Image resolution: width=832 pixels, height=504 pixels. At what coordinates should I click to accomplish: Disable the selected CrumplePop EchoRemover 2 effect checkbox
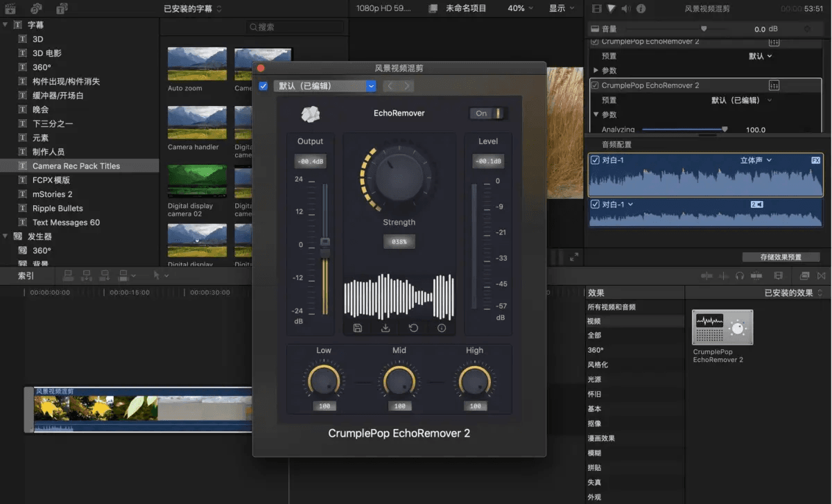(594, 85)
